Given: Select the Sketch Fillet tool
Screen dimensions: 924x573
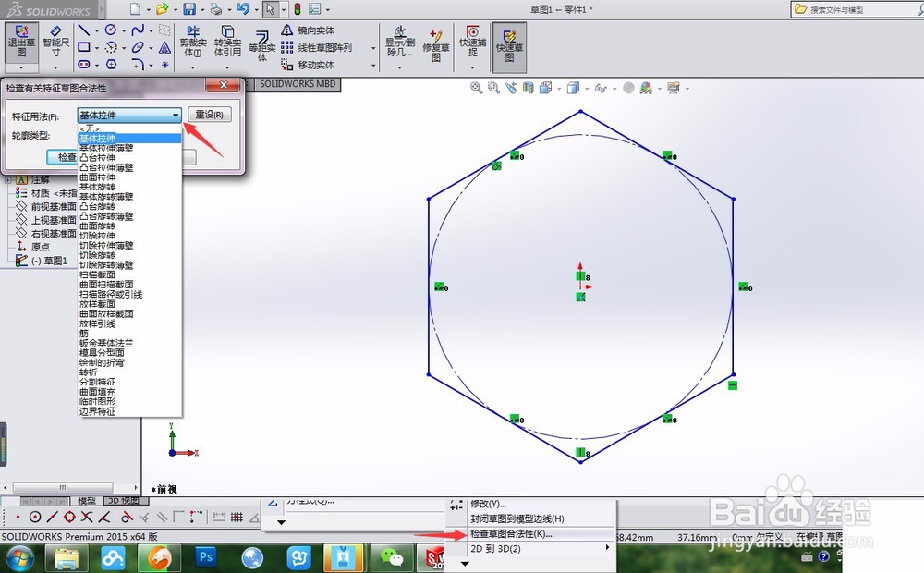Looking at the screenshot, I should (x=138, y=65).
